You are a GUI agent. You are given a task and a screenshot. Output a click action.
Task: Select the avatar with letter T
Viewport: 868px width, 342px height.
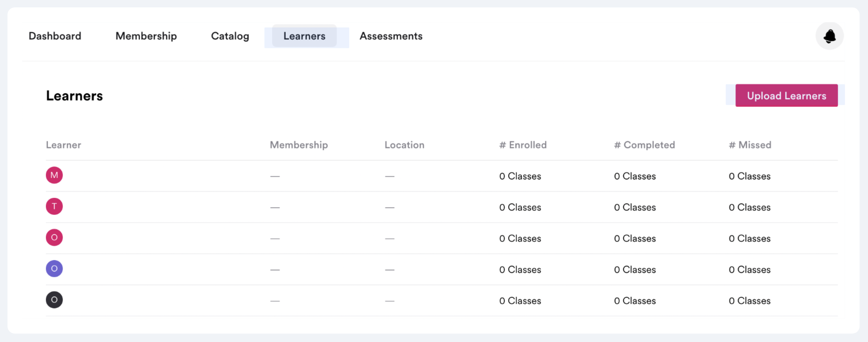click(54, 206)
